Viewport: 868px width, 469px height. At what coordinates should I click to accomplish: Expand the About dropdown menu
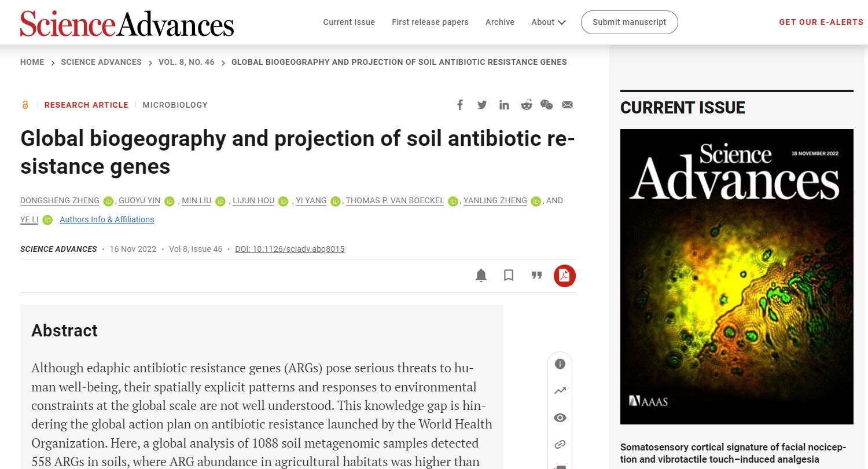548,22
